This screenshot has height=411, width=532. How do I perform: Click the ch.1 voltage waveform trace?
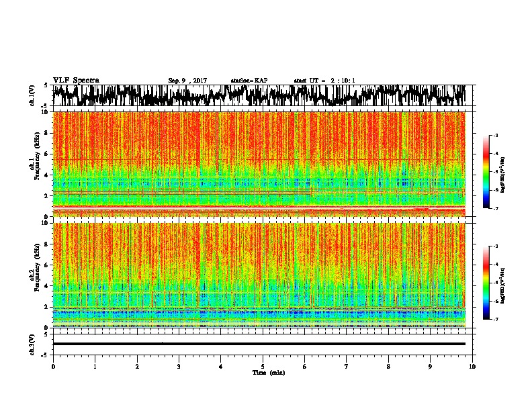coord(259,95)
